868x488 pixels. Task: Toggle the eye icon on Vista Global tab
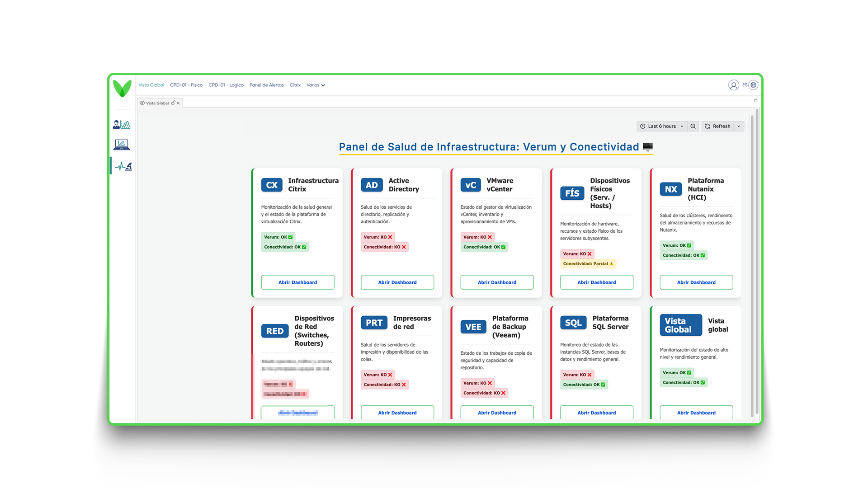(x=142, y=103)
